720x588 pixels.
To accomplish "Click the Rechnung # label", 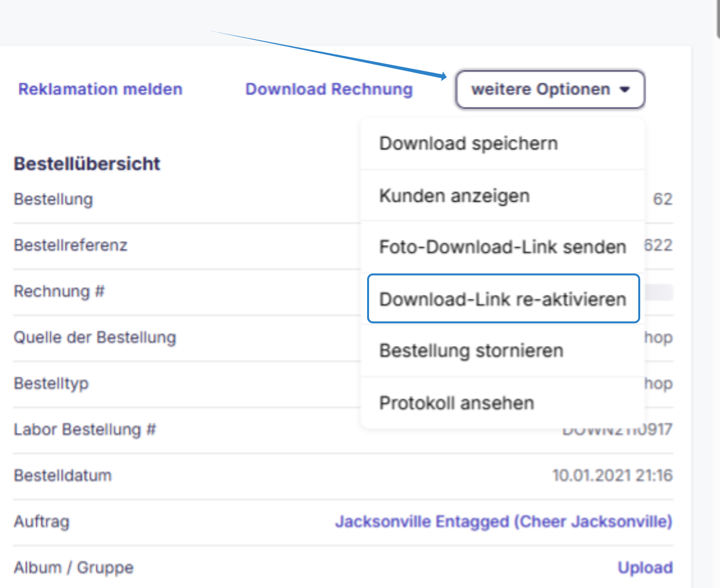I will (59, 291).
